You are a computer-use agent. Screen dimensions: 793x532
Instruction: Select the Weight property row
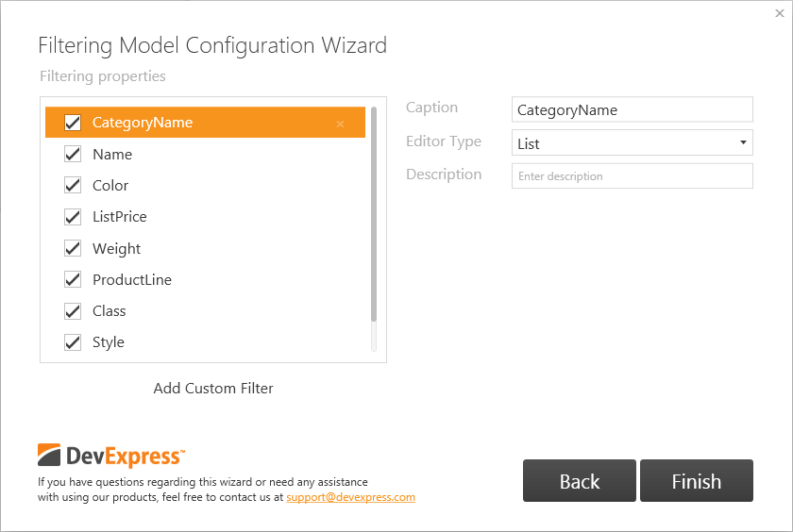(x=117, y=249)
